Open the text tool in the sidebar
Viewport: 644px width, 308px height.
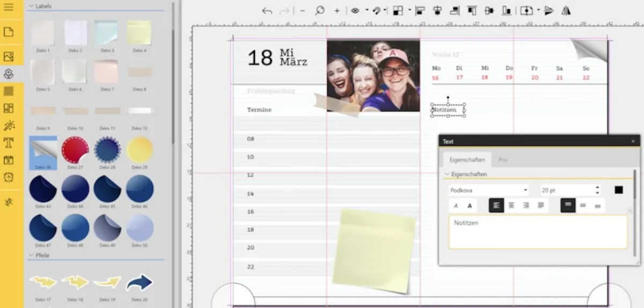pyautogui.click(x=9, y=143)
